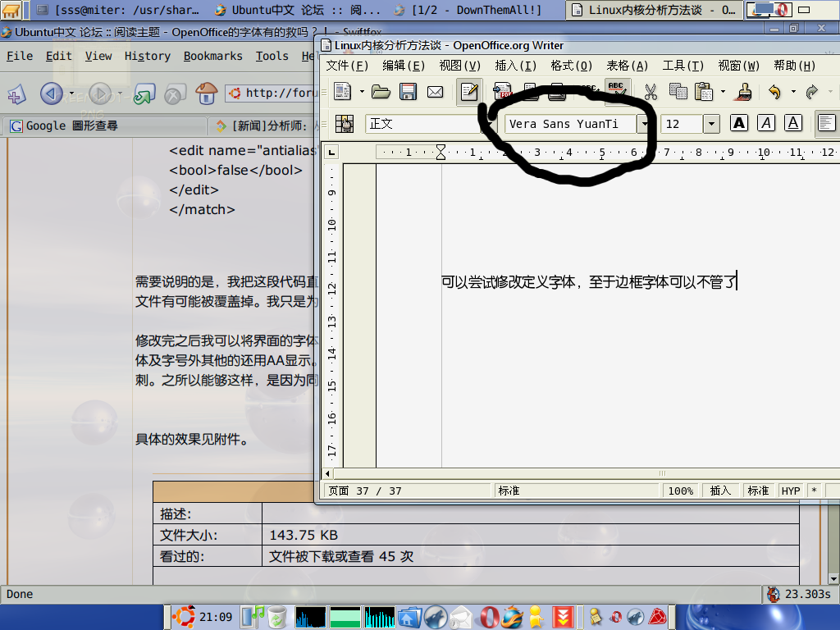Viewport: 840px width, 630px height.
Task: Redo the action in Writer toolbar
Action: (812, 92)
